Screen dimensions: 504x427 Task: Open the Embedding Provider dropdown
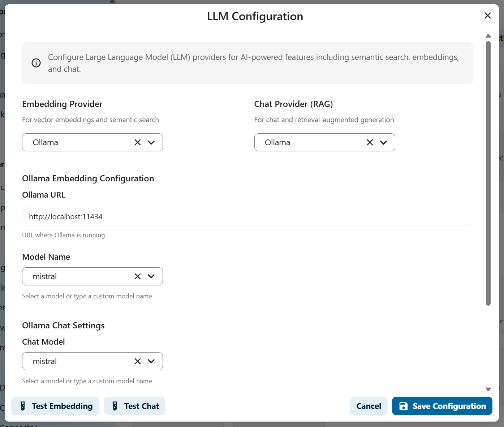[151, 142]
